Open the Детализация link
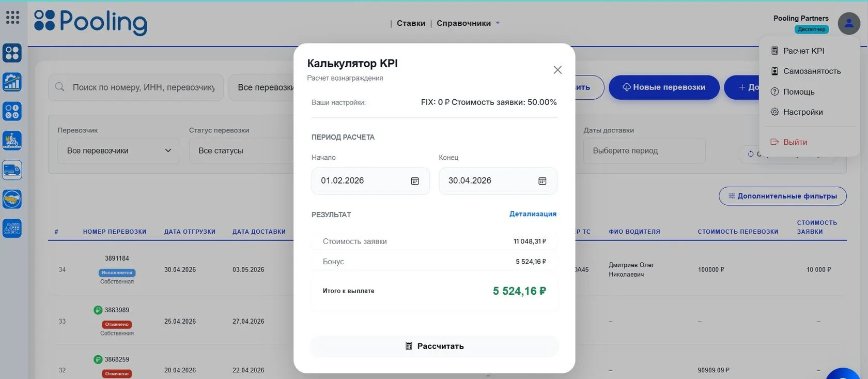The image size is (868, 379). pos(533,214)
